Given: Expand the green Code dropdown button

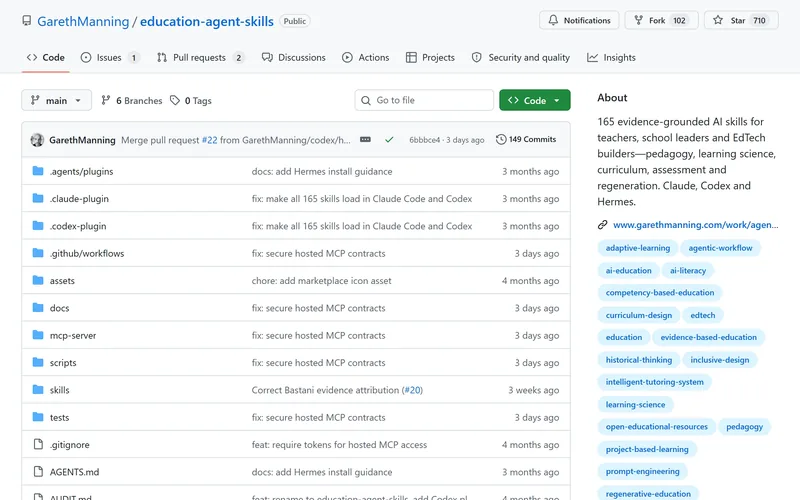Looking at the screenshot, I should click(535, 101).
